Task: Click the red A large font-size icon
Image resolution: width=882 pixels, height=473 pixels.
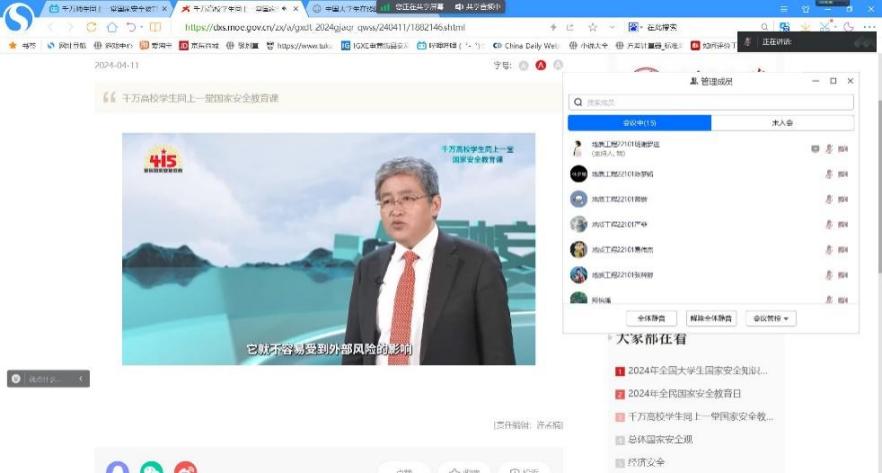Action: [541, 65]
